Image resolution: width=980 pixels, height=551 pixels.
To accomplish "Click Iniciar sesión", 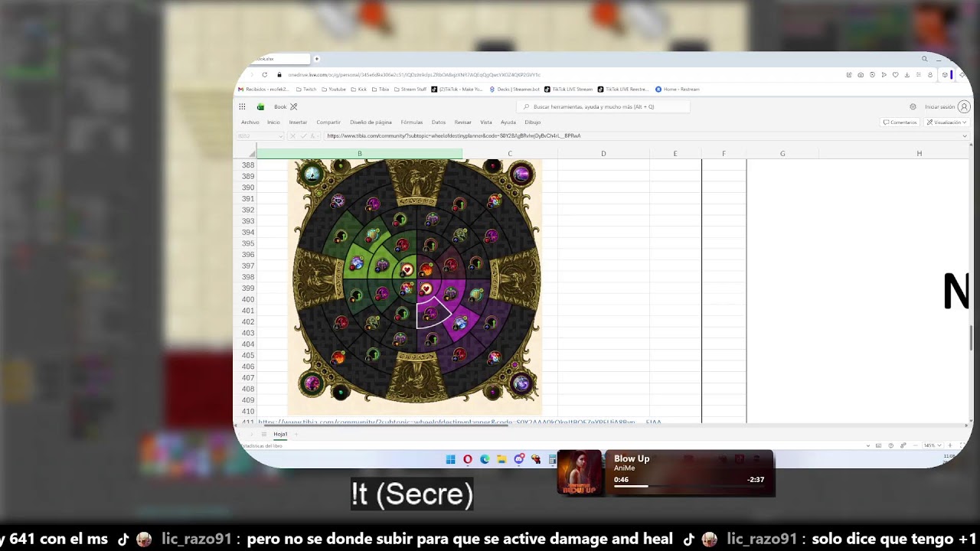I will pos(939,107).
